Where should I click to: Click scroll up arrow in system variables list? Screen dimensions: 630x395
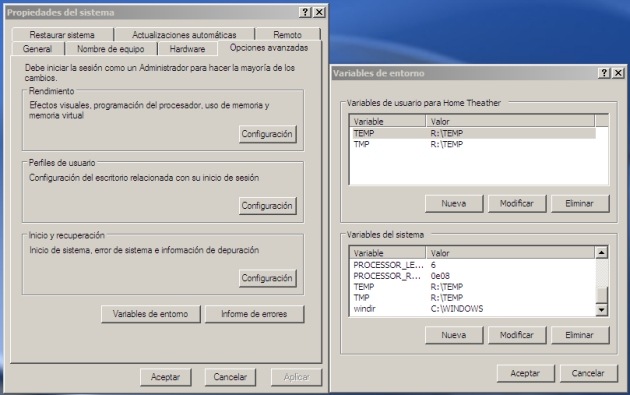click(601, 253)
